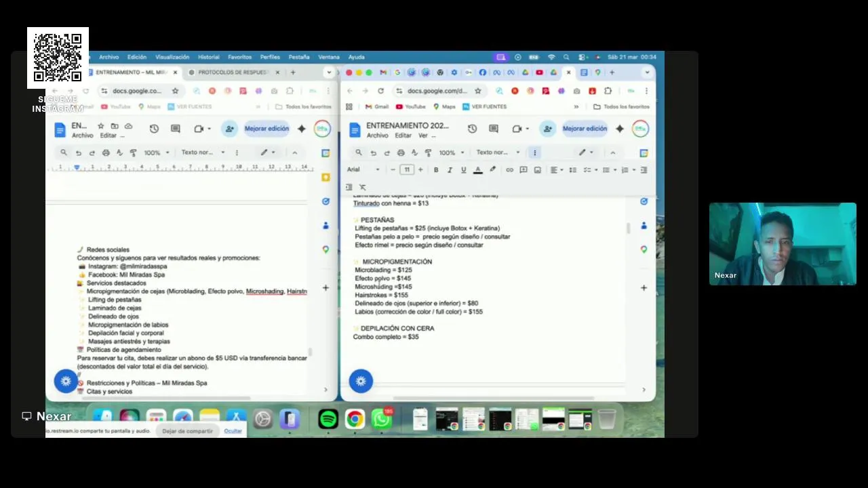Click Wi-Fi icon in the menu bar
Image resolution: width=868 pixels, height=488 pixels.
point(551,57)
